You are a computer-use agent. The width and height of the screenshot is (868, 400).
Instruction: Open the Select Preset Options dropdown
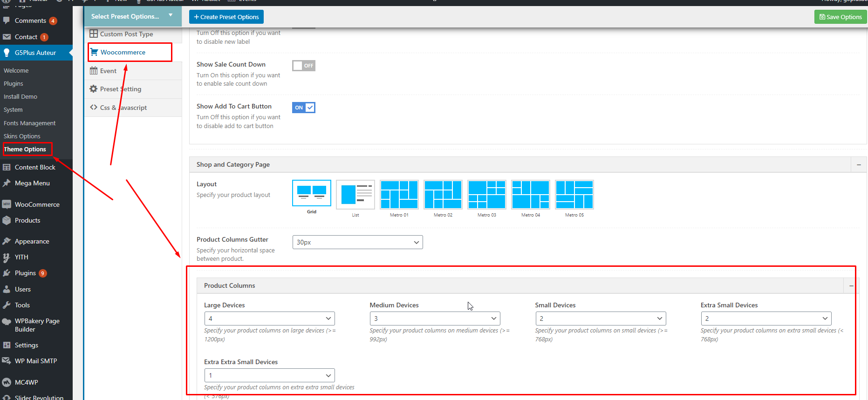pyautogui.click(x=133, y=16)
